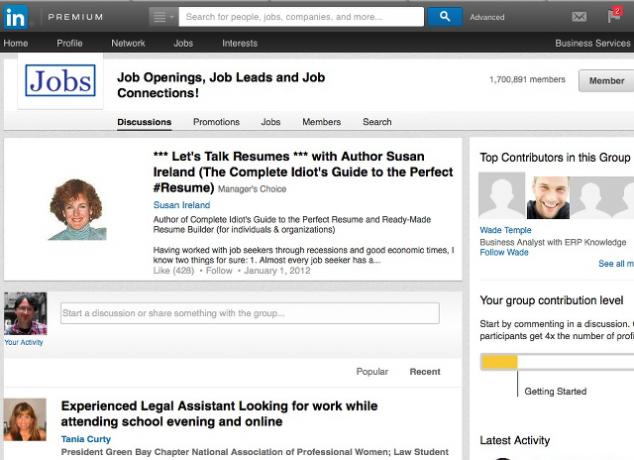Open the Interests menu item
This screenshot has height=460, width=634.
[240, 43]
